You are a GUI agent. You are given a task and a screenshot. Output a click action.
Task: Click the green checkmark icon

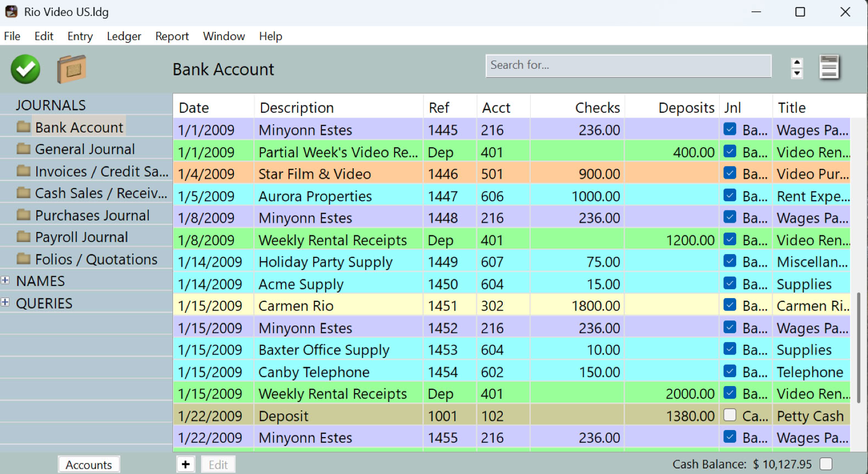[25, 69]
